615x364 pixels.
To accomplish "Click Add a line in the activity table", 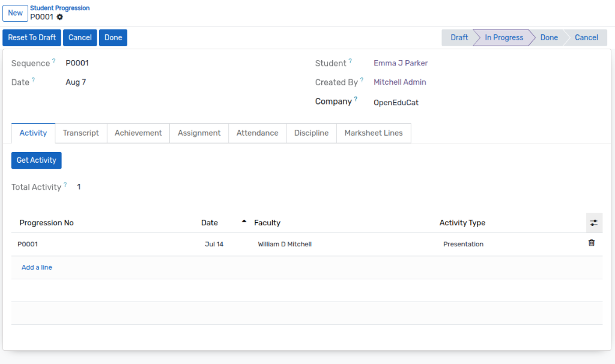I will (x=37, y=267).
